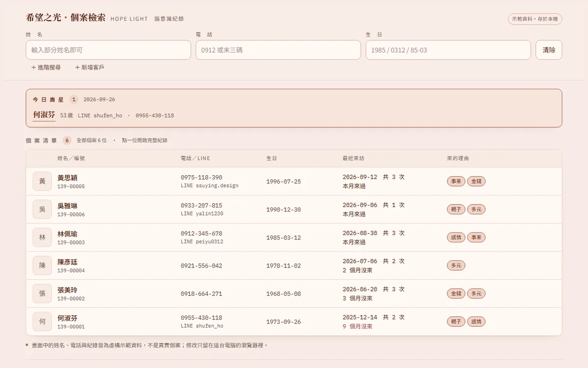Open the record for 吳雅琳

[294, 210]
